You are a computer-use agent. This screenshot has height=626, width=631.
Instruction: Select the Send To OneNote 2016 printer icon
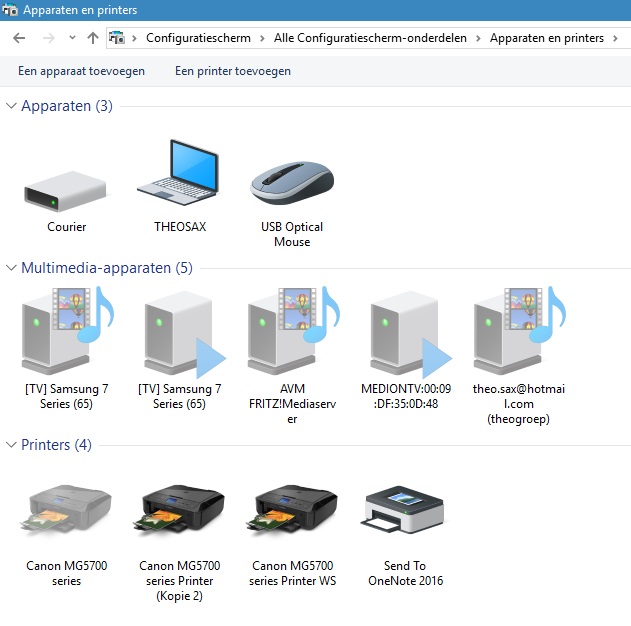[403, 510]
